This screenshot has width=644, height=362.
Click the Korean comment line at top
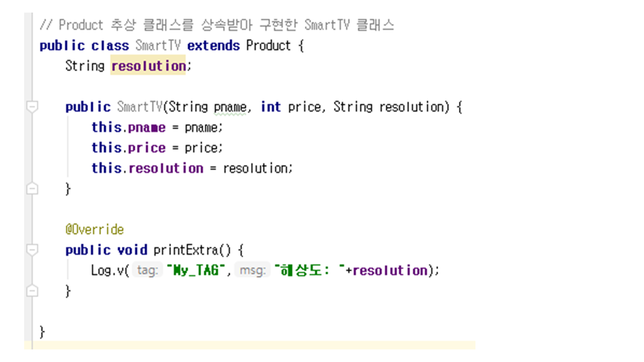pos(216,25)
